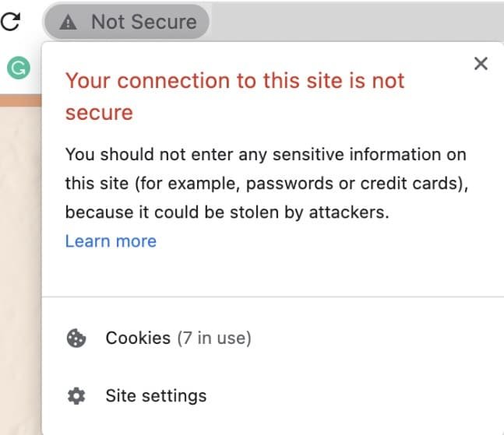Image resolution: width=504 pixels, height=435 pixels.
Task: Open the Learn more link
Action: click(x=111, y=241)
